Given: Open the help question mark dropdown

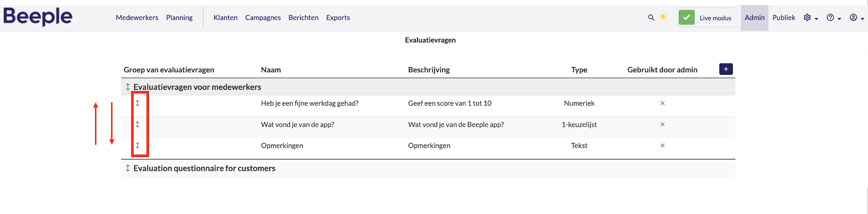Looking at the screenshot, I should pos(833,18).
